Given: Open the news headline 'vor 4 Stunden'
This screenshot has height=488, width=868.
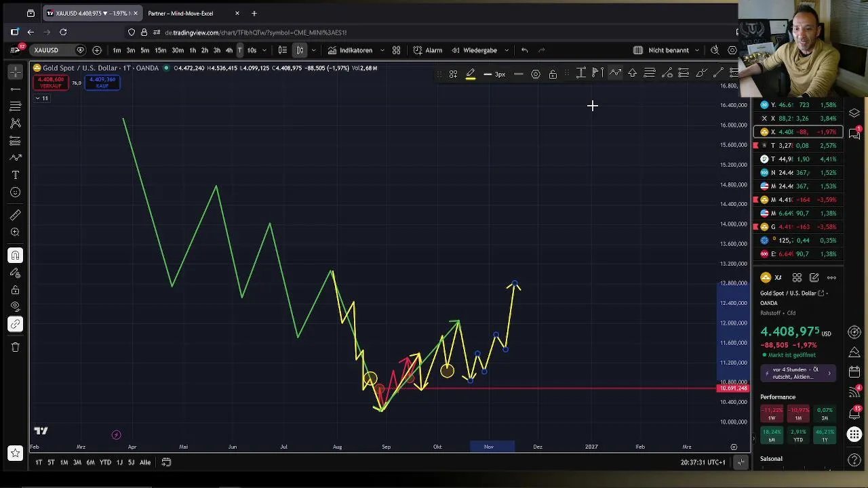Looking at the screenshot, I should pos(797,373).
